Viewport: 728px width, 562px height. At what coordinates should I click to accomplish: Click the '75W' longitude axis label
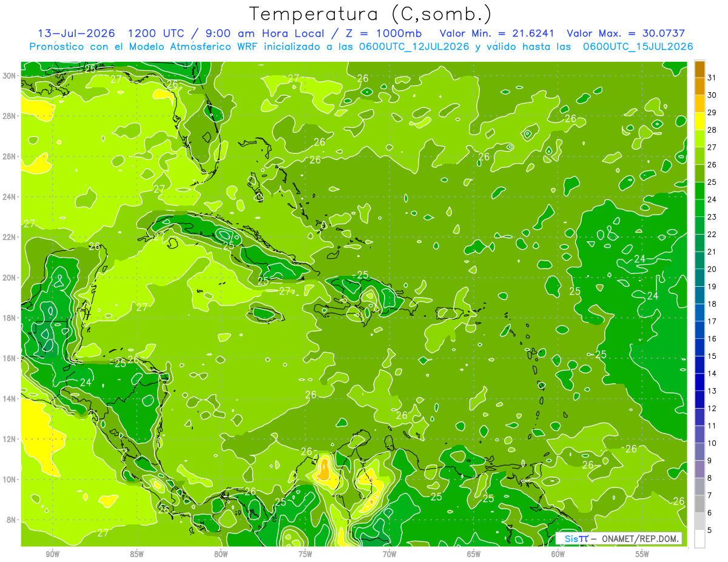click(x=305, y=554)
